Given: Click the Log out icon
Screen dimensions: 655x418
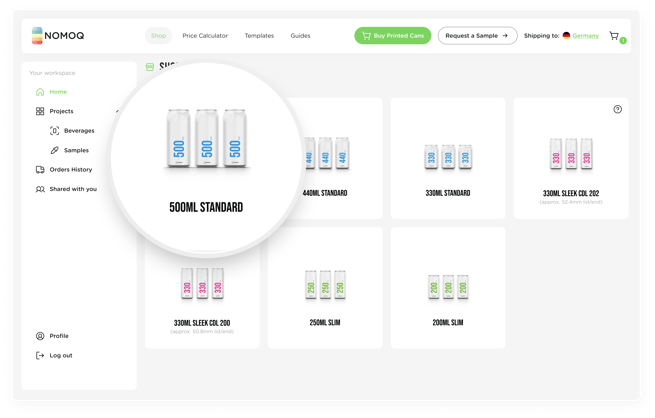Looking at the screenshot, I should (40, 355).
